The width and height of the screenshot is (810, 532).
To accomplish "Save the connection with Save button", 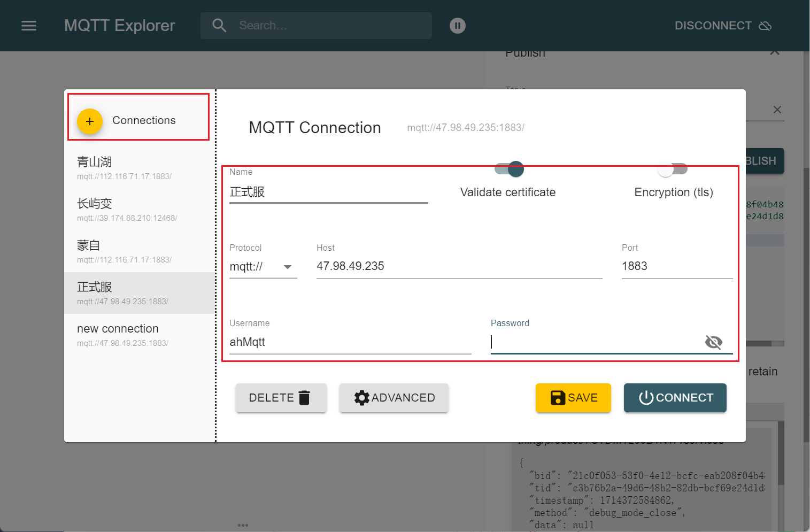I will [573, 398].
